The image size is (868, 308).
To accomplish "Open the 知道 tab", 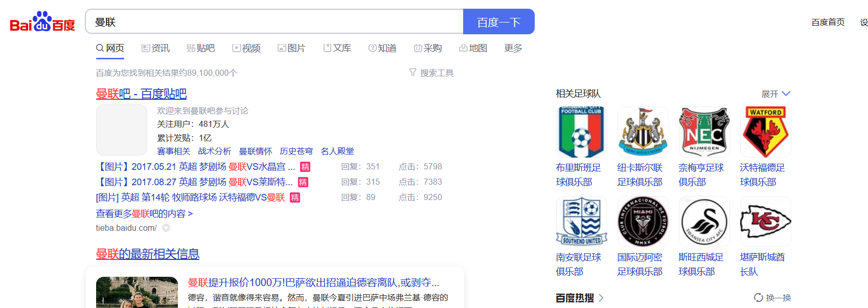I will tap(382, 48).
